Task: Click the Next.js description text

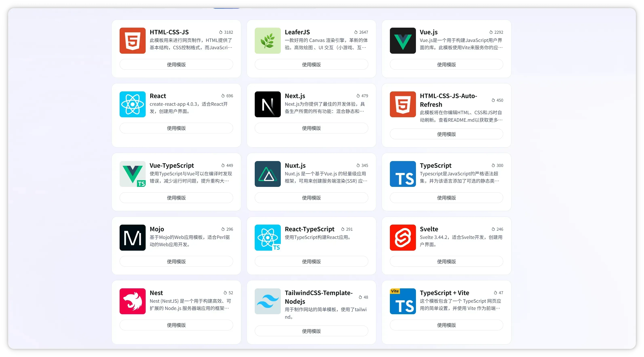Action: (324, 108)
